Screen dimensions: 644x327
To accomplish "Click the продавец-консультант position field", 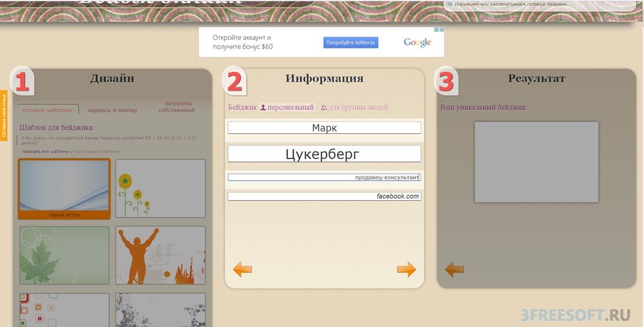I will pos(325,177).
